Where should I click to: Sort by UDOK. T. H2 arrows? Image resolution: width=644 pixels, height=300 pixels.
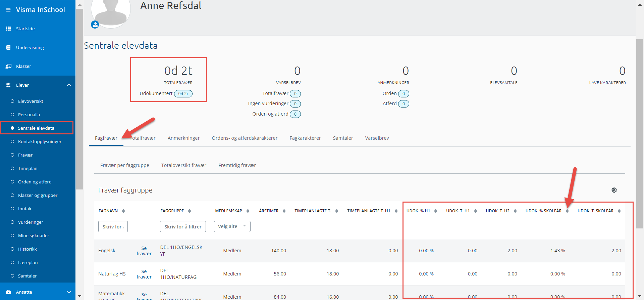[515, 211]
